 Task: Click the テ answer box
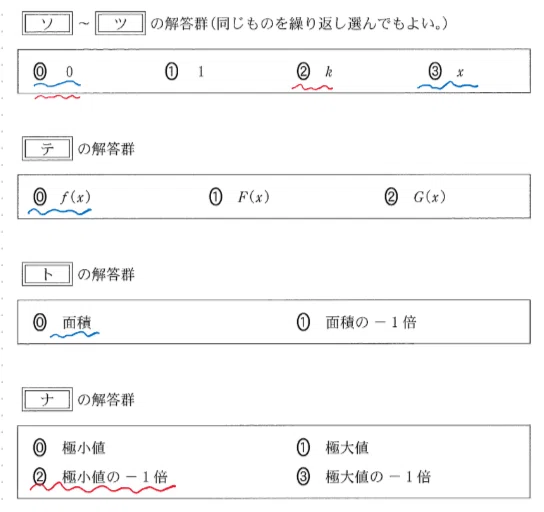coord(47,148)
